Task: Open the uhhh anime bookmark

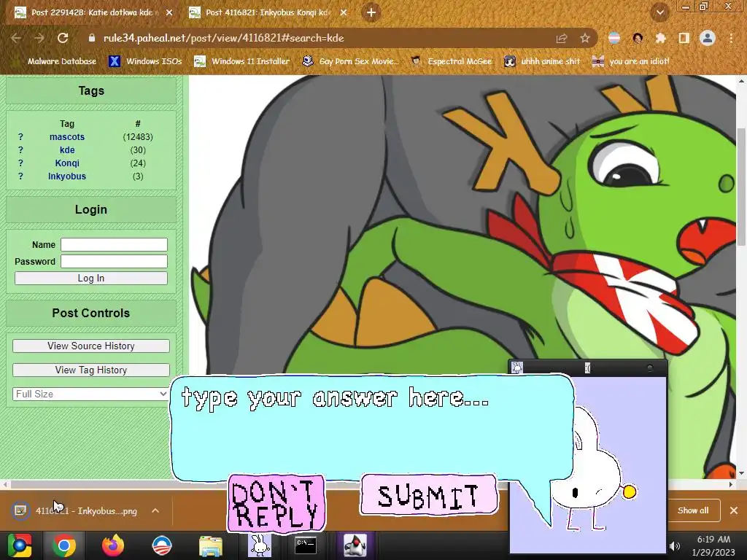Action: [x=542, y=61]
